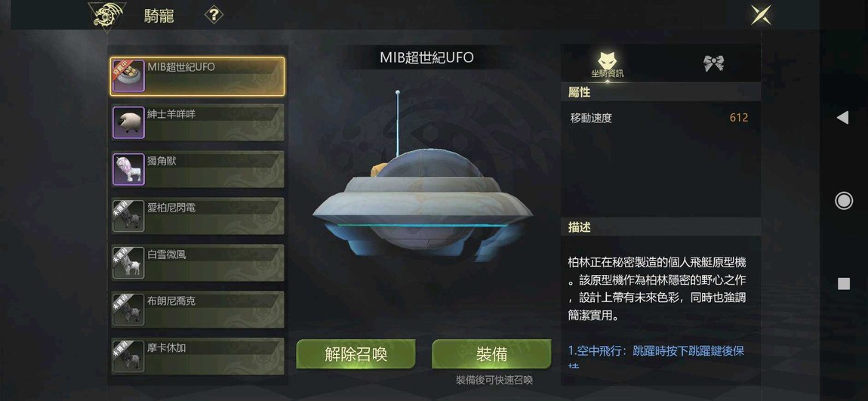Click the dragon emblem icon beside 騎寵
The width and height of the screenshot is (868, 401).
pos(107,16)
